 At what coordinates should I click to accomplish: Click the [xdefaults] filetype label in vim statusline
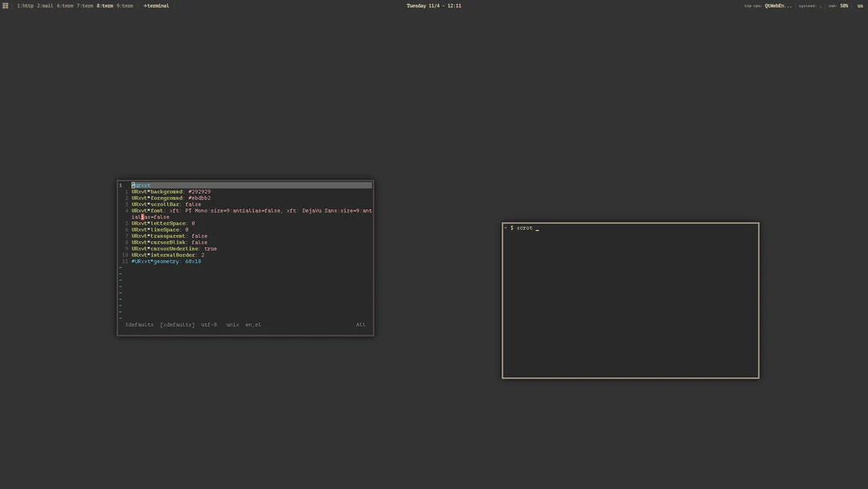(x=177, y=324)
